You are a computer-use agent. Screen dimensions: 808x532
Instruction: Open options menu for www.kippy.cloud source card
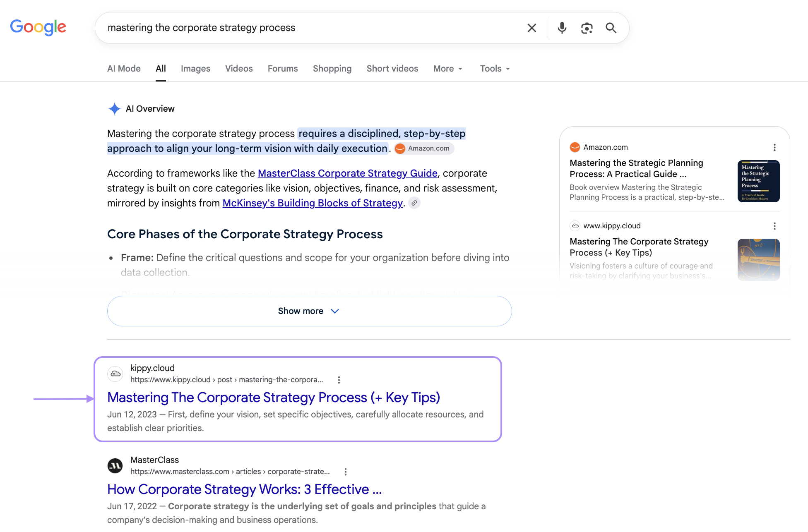click(x=774, y=226)
